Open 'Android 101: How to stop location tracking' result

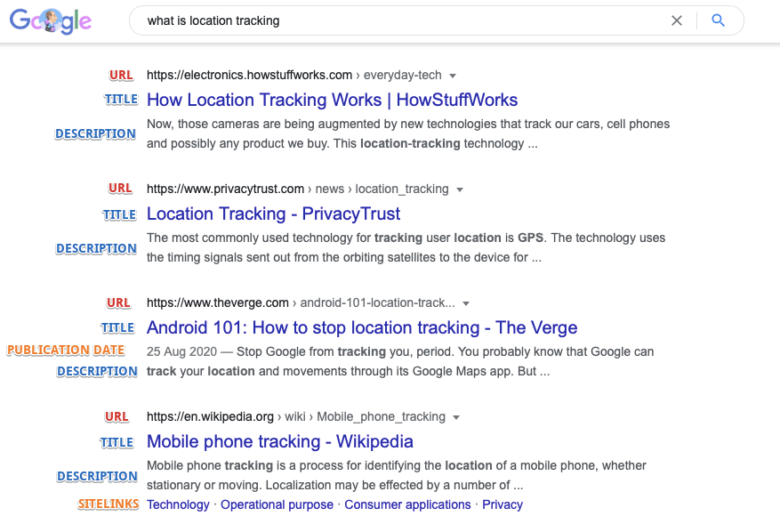tap(362, 328)
